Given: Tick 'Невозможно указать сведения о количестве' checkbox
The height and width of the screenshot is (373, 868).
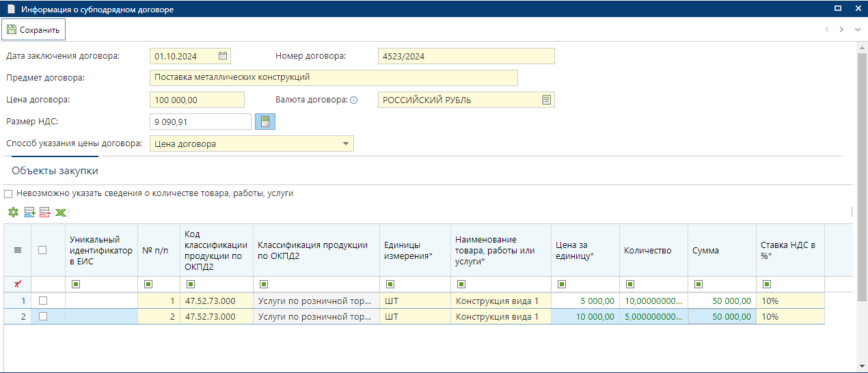Looking at the screenshot, I should pyautogui.click(x=9, y=194).
